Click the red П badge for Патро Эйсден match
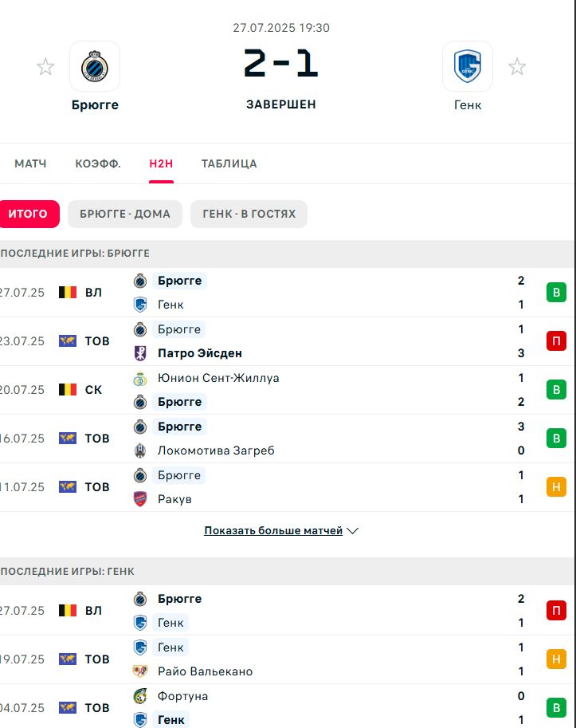 (556, 340)
